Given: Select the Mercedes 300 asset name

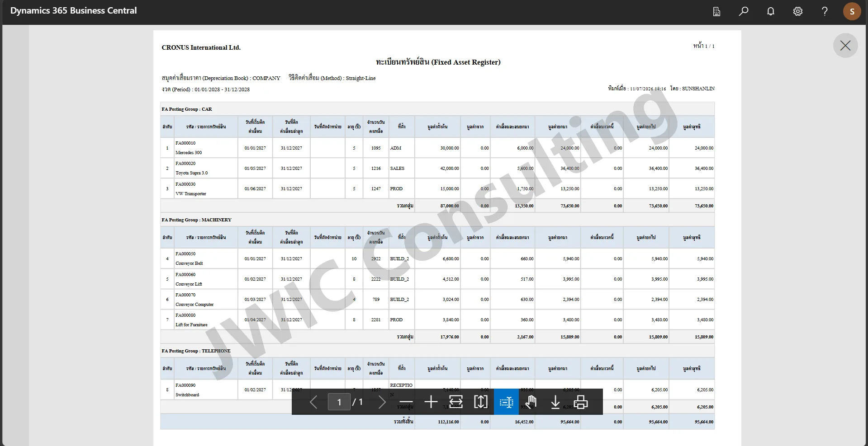Looking at the screenshot, I should click(x=189, y=153).
